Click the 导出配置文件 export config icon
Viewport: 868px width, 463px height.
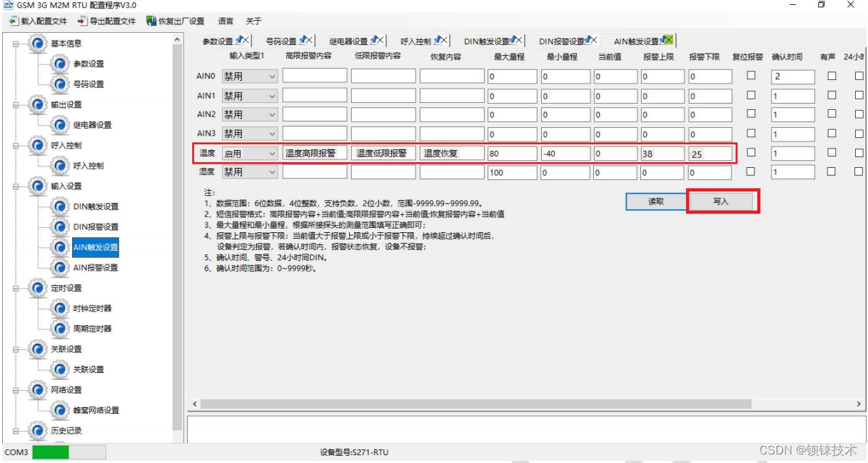pos(82,21)
